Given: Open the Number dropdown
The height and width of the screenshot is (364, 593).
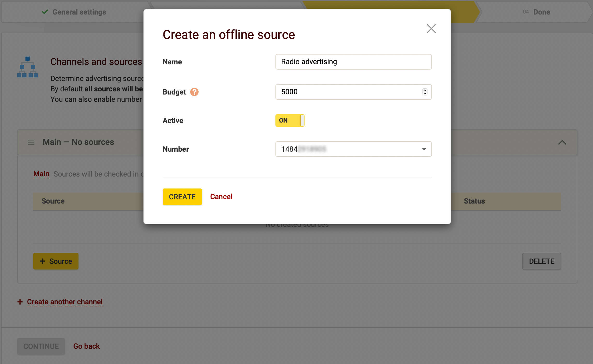Looking at the screenshot, I should tap(424, 149).
